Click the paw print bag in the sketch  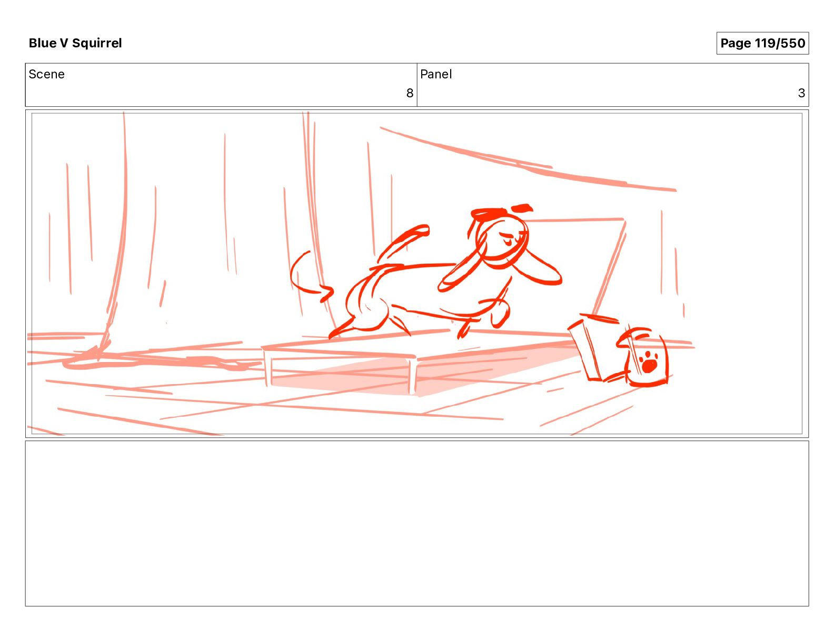[x=643, y=358]
